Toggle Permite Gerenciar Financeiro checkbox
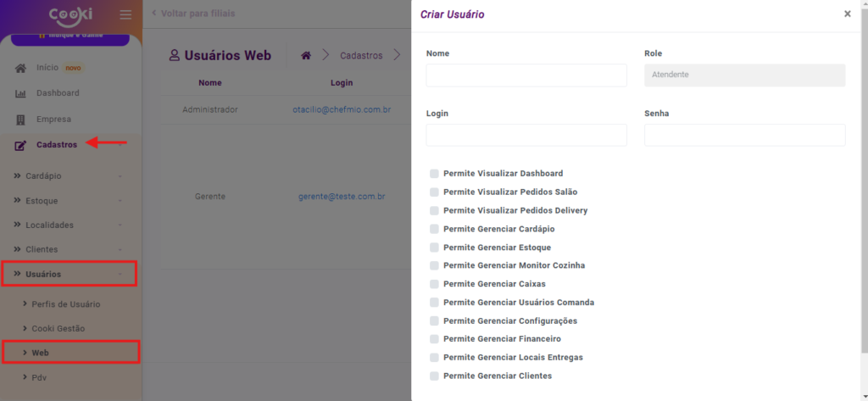This screenshot has height=401, width=868. pyautogui.click(x=435, y=339)
